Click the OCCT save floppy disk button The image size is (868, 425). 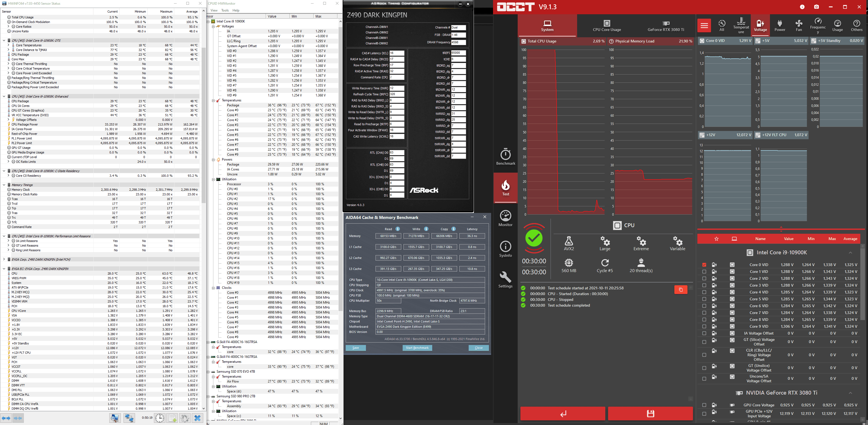click(x=650, y=413)
